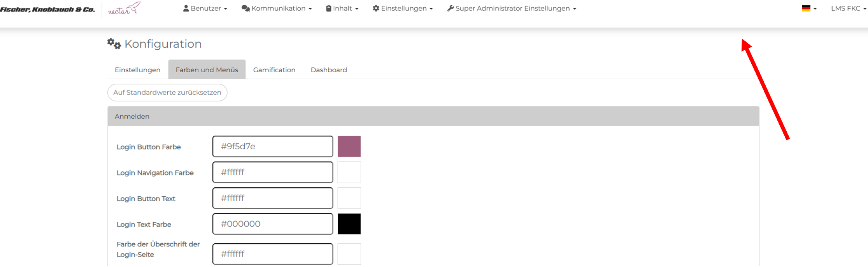Switch to the Gamification tab

click(274, 70)
